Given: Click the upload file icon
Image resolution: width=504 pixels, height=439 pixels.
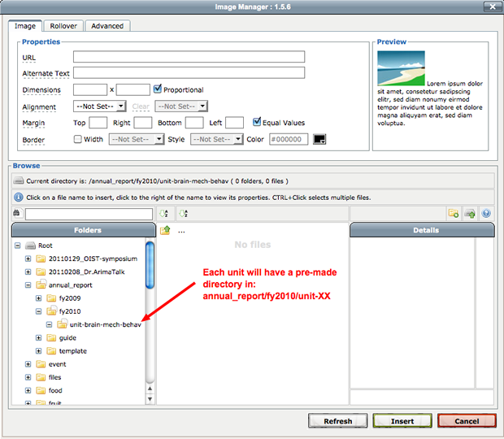Looking at the screenshot, I should click(x=470, y=214).
